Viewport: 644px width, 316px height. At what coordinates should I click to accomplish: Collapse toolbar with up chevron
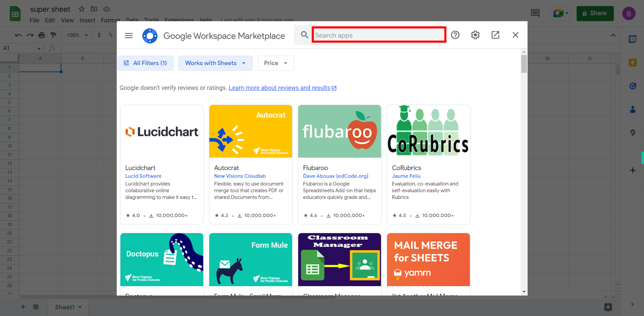tap(613, 35)
